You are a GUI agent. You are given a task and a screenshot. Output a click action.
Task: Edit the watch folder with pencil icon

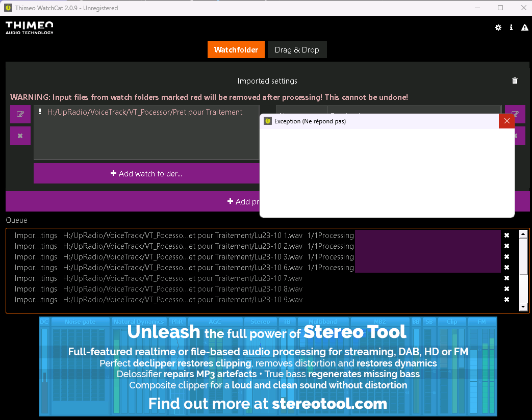20,114
